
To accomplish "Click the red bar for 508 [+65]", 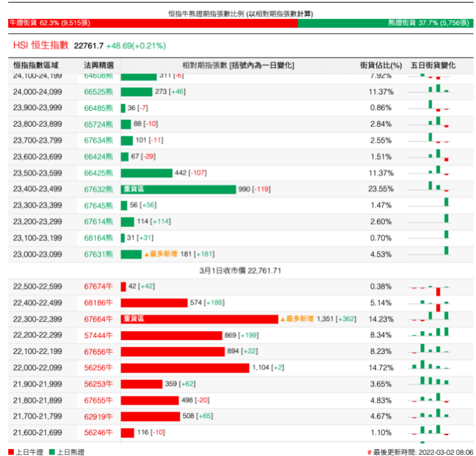I will pyautogui.click(x=150, y=417).
